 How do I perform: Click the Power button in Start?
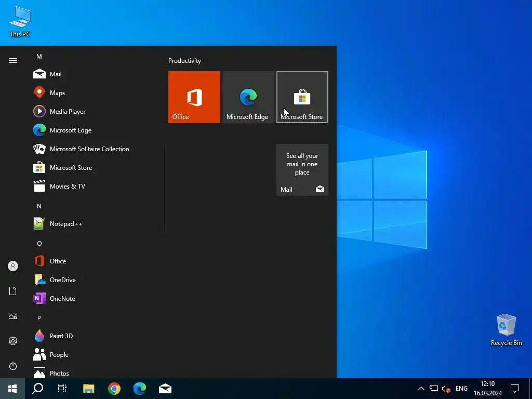13,366
